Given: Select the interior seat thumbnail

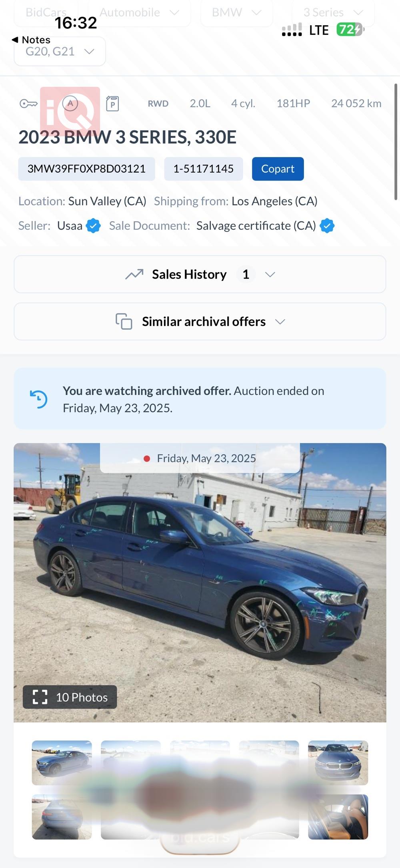Looking at the screenshot, I should 338,817.
